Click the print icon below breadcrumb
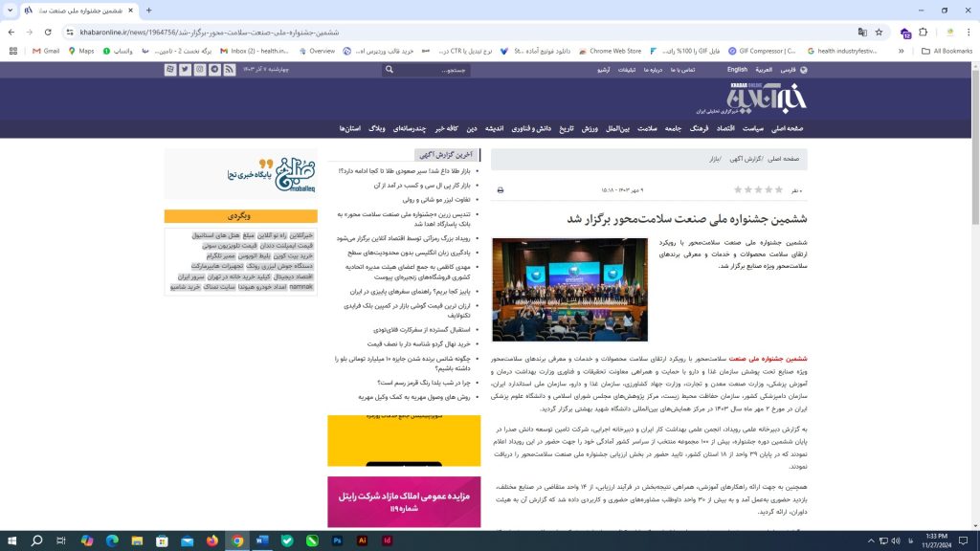980x551 pixels. click(x=501, y=190)
